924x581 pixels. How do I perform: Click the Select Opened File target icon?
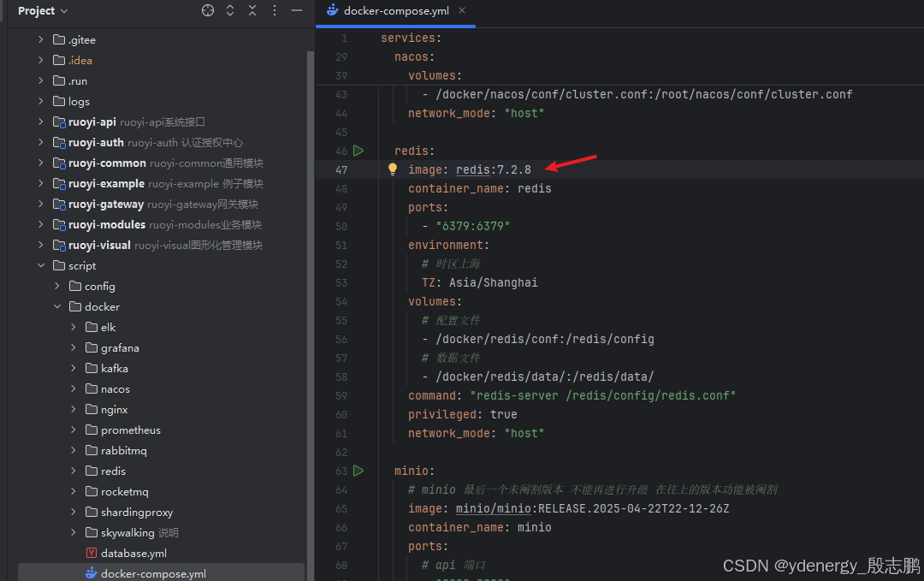[208, 11]
